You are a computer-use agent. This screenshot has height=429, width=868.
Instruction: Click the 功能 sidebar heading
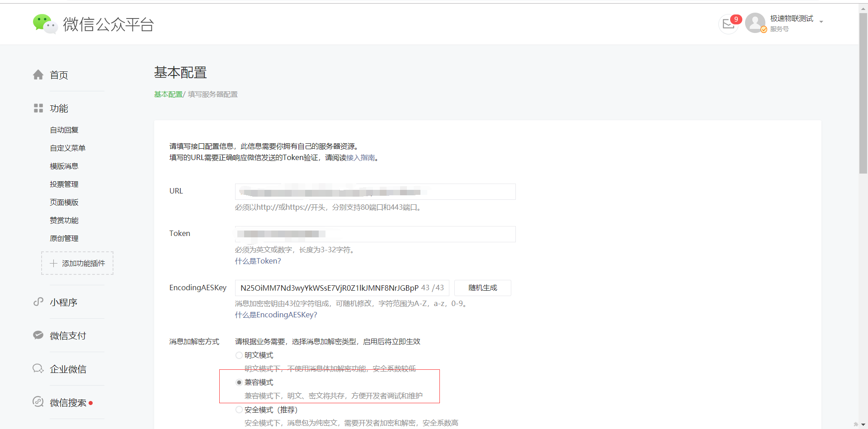59,108
